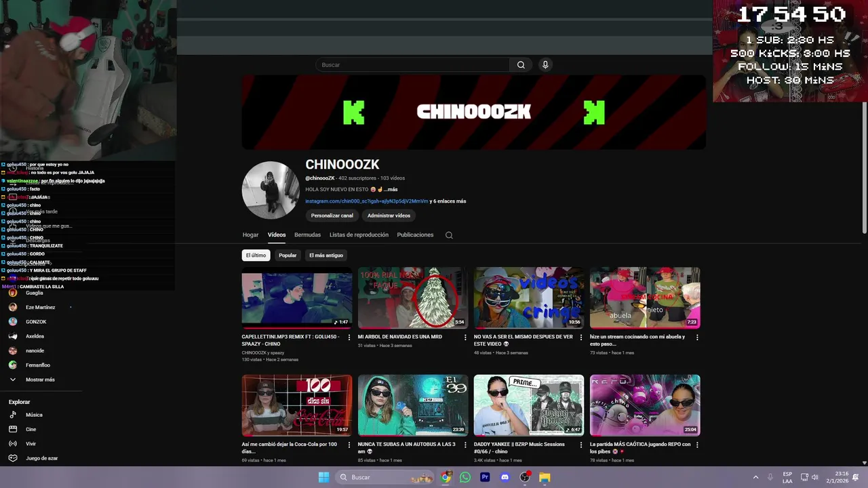This screenshot has width=868, height=488.
Task: Switch to Listas de reproducción tab
Action: 359,235
